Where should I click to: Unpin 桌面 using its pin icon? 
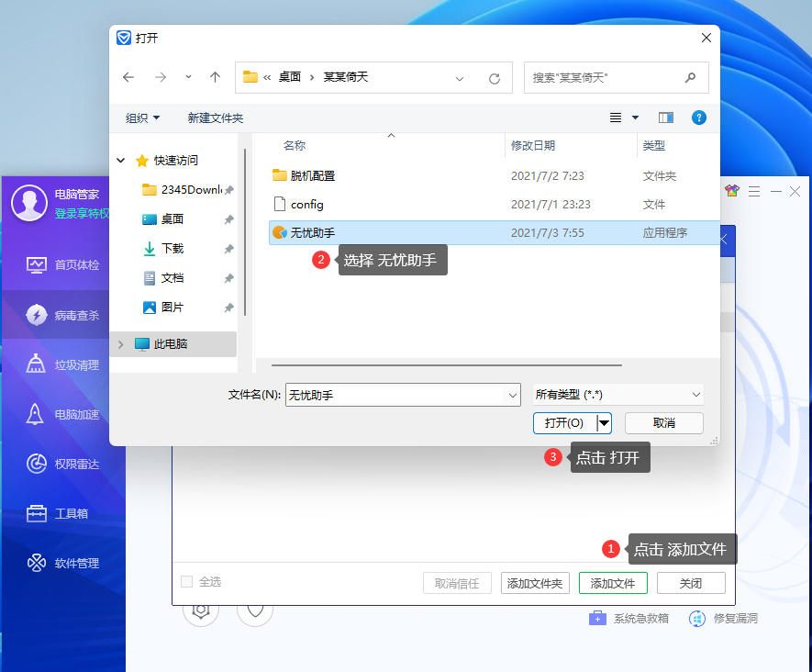(228, 219)
